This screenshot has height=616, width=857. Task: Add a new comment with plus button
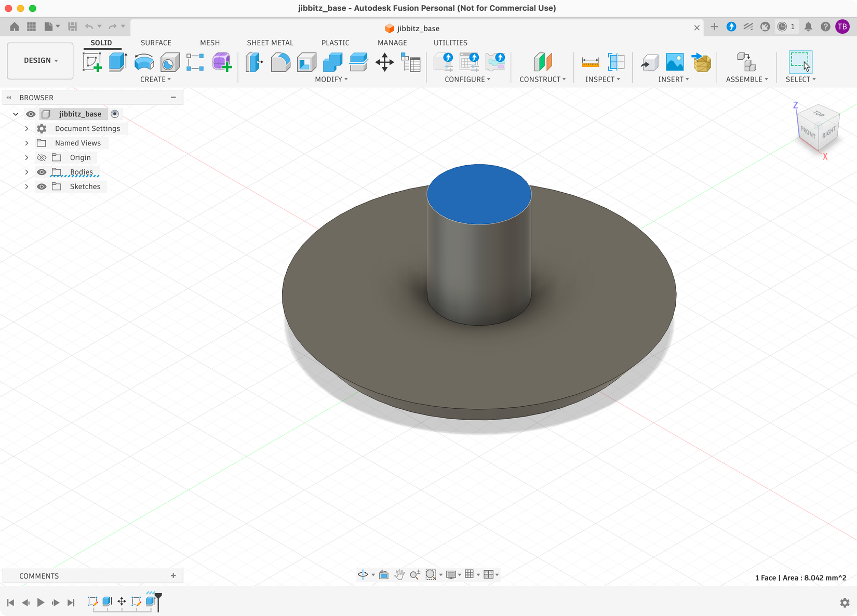[x=173, y=576]
